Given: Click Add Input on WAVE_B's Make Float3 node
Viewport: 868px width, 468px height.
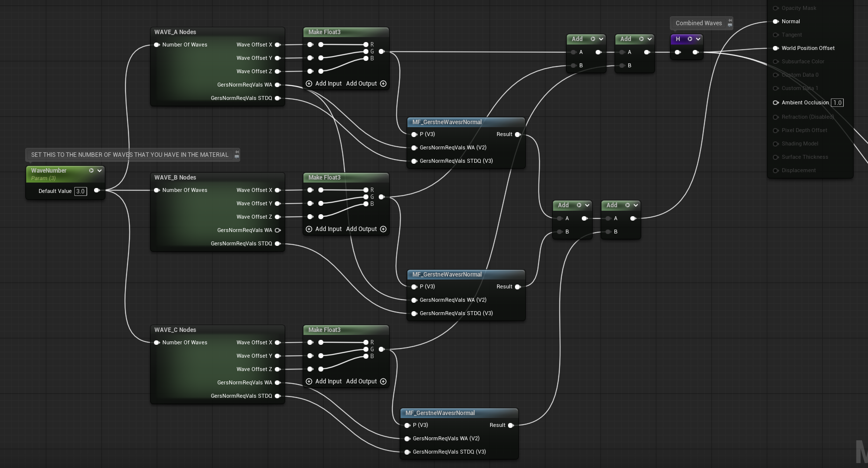Looking at the screenshot, I should [x=324, y=229].
